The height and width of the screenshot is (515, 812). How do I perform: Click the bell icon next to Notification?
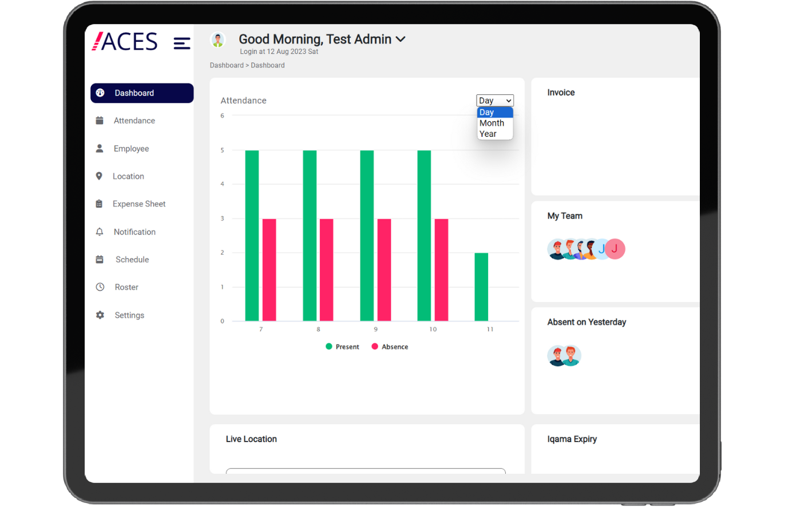(100, 232)
